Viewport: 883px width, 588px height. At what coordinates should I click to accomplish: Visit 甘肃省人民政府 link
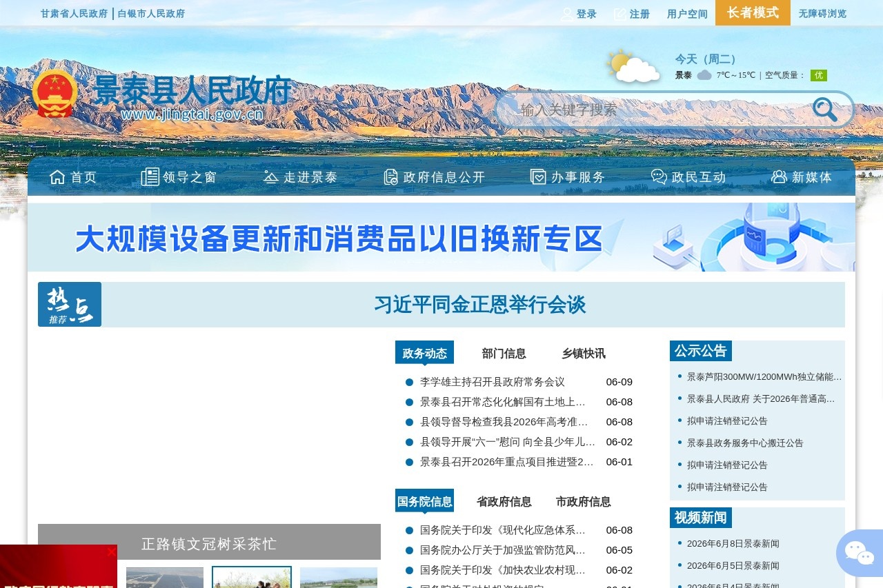74,14
